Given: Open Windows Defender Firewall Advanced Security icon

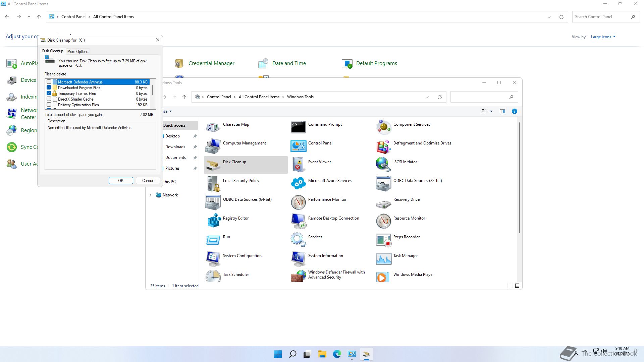Looking at the screenshot, I should tap(298, 276).
